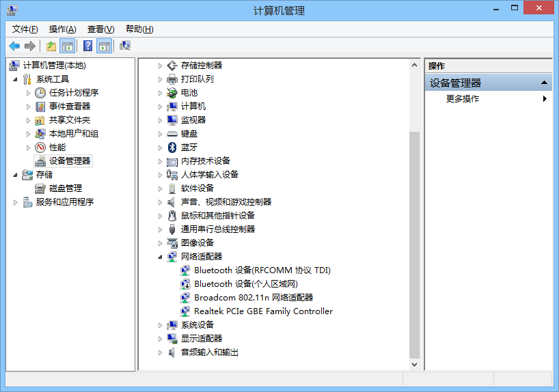Click the 图像设备 camera icon
Image resolution: width=559 pixels, height=392 pixels.
point(172,243)
